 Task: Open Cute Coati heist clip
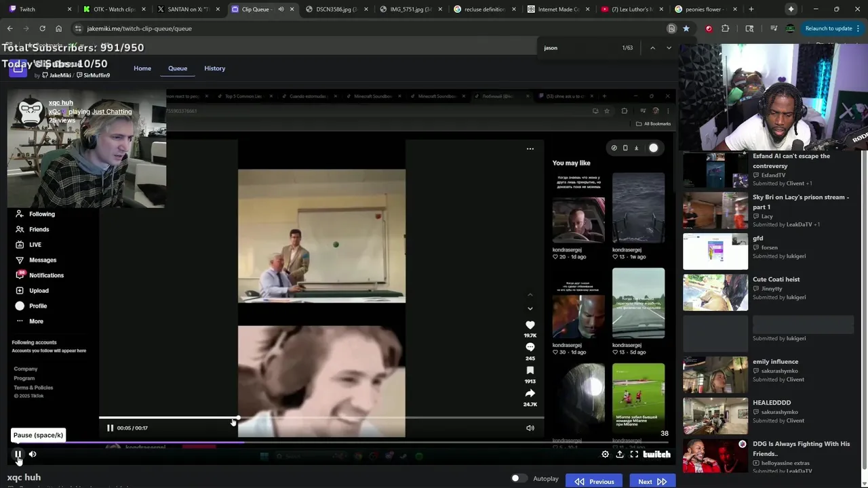768,292
